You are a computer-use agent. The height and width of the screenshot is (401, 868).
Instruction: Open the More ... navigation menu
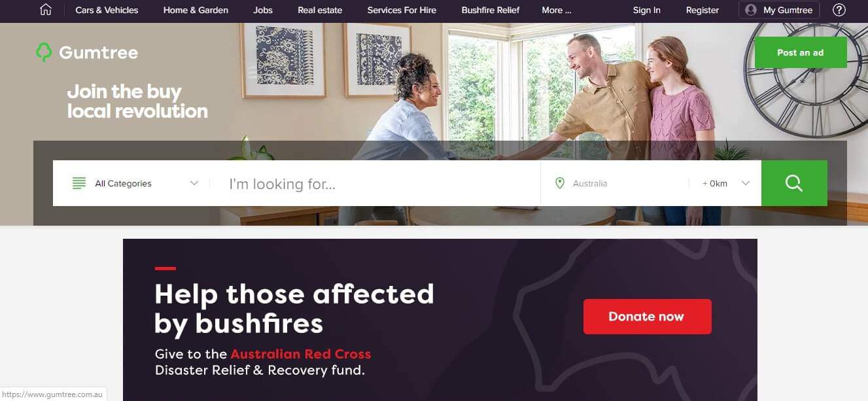pos(557,10)
